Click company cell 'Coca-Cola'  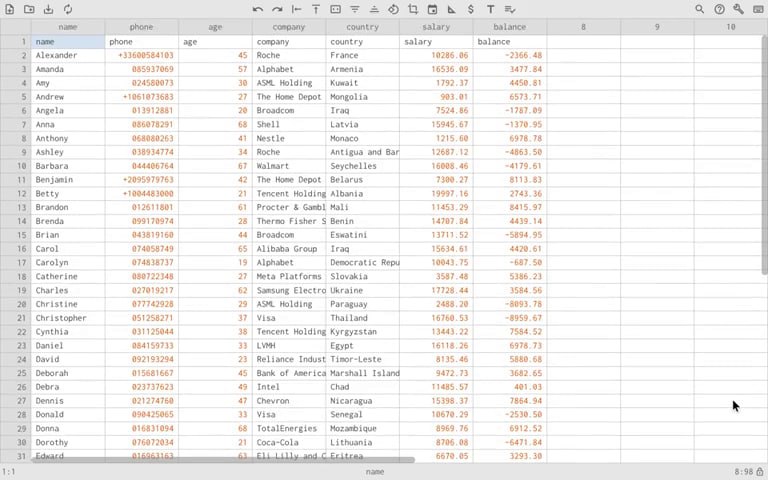(289, 442)
